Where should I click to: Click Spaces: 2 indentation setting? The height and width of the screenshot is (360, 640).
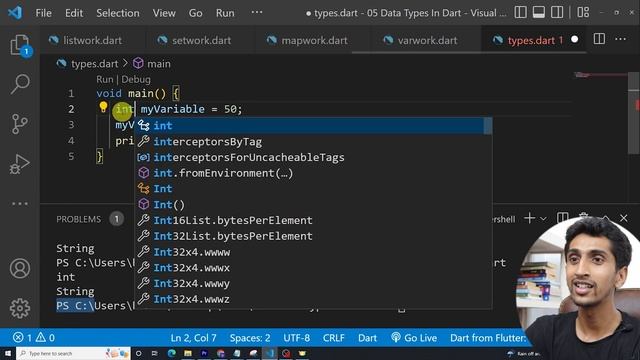coord(250,338)
